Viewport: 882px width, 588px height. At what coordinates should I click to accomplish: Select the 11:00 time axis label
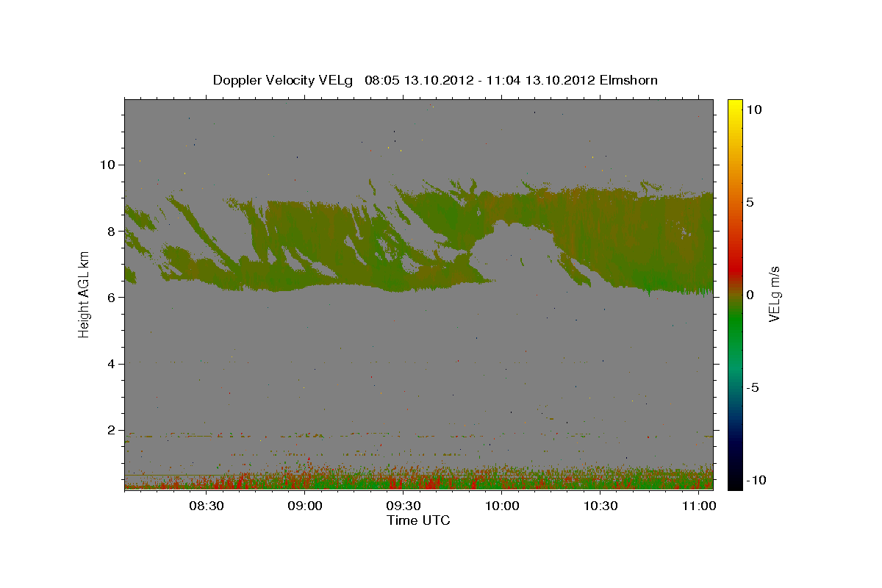[x=699, y=506]
